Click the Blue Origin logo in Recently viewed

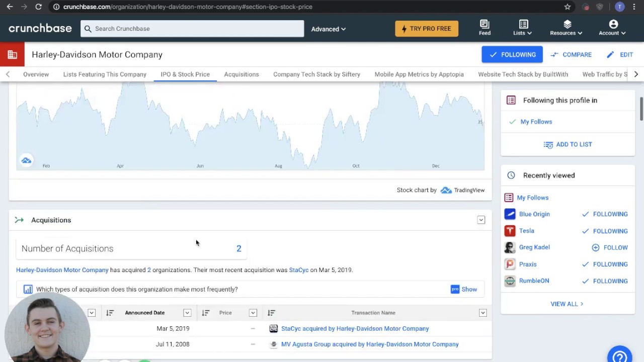(510, 214)
